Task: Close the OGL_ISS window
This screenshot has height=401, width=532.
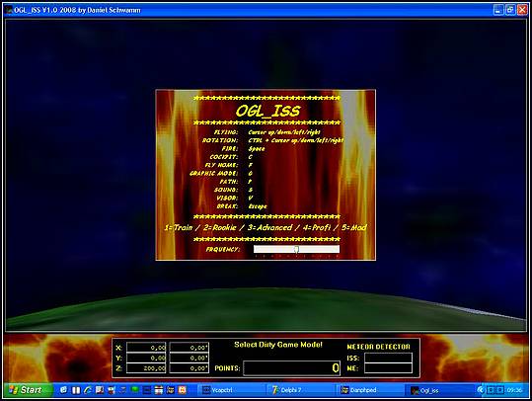Action: click(x=522, y=10)
